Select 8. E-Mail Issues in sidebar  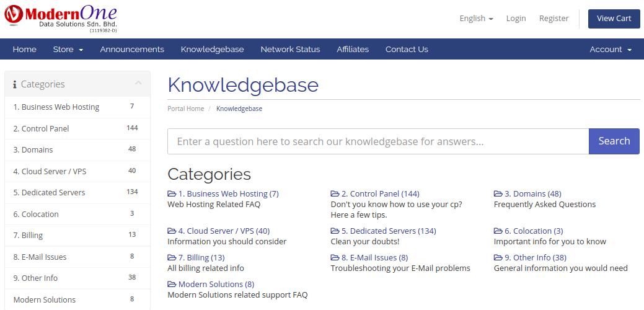coord(77,257)
